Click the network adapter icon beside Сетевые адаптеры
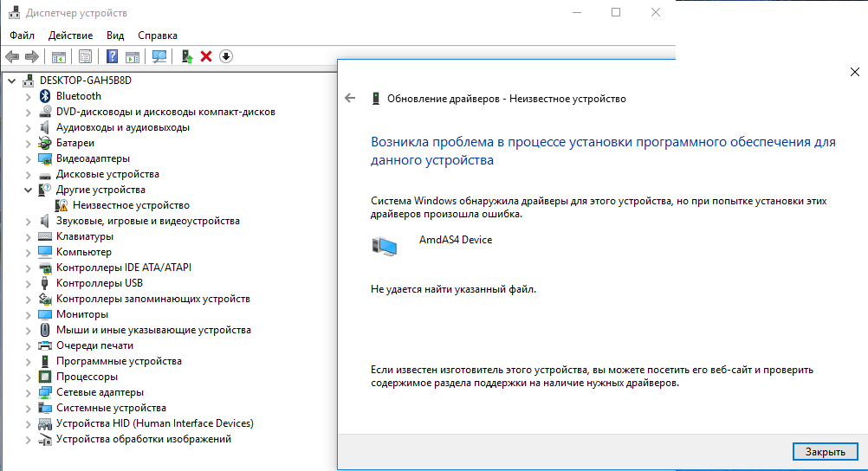The image size is (868, 471). click(x=45, y=392)
